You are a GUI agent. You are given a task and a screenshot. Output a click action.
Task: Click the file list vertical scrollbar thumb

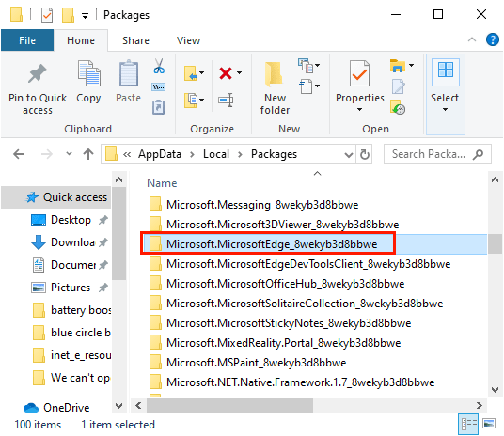point(495,244)
